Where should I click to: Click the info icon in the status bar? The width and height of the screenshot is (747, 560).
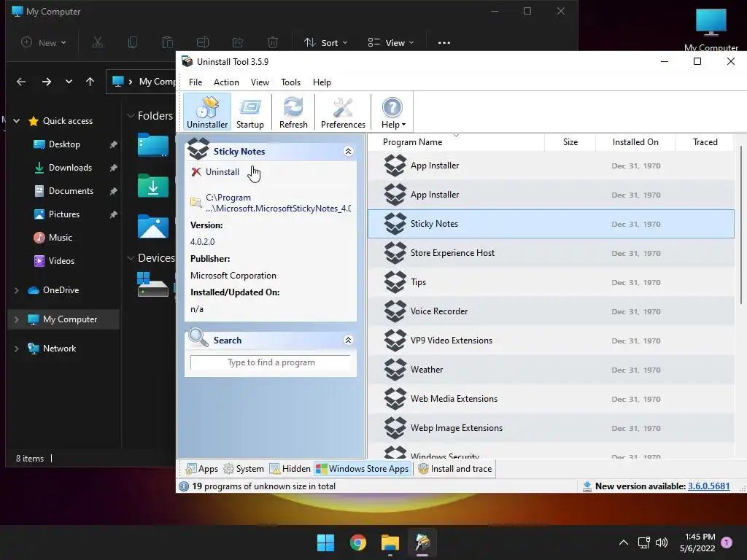183,486
